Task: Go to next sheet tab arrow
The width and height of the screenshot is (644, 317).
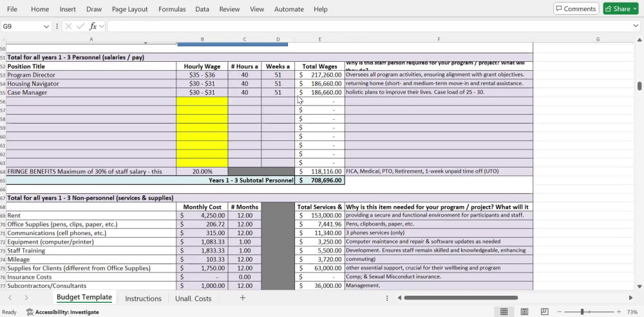Action: 26,298
